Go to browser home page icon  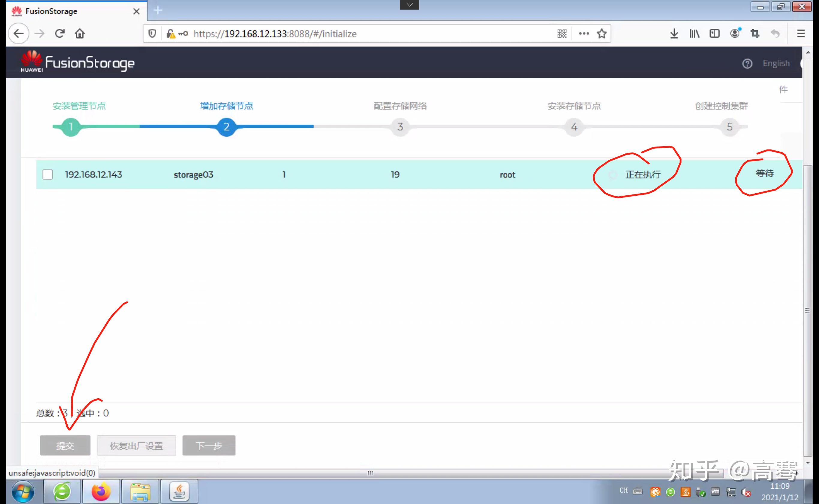tap(80, 34)
